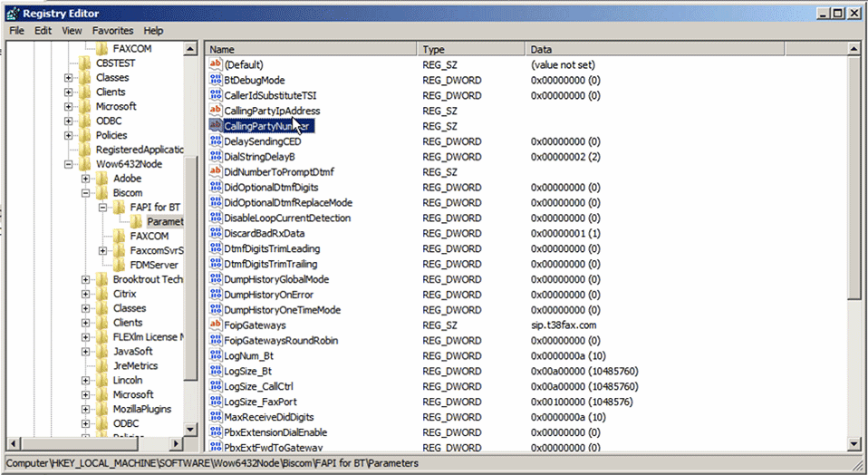Expand the Adobe tree node

(x=85, y=179)
